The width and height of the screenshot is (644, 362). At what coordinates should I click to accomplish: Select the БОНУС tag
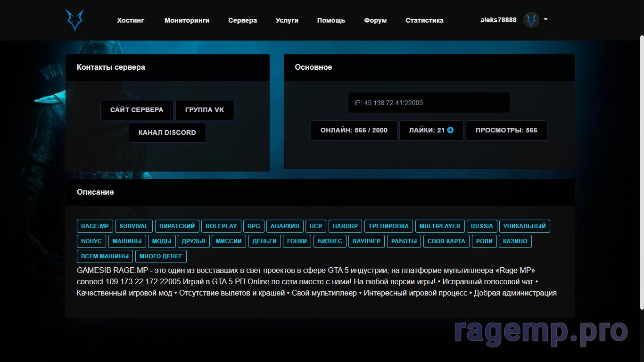91,241
